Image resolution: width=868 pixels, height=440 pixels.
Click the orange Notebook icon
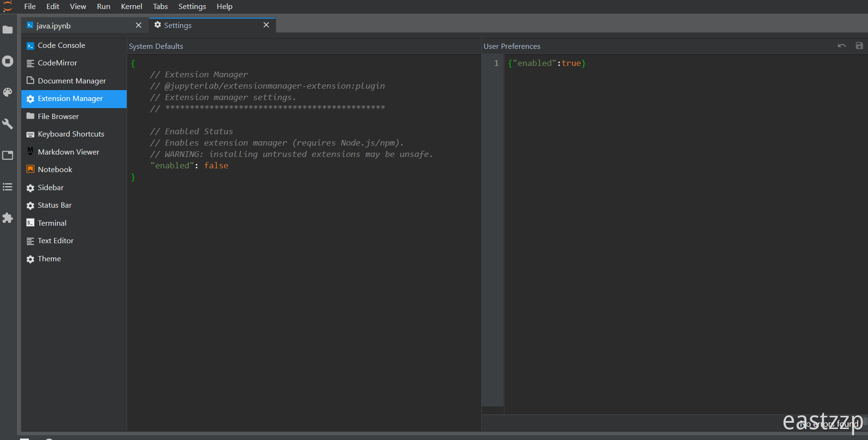tap(30, 169)
